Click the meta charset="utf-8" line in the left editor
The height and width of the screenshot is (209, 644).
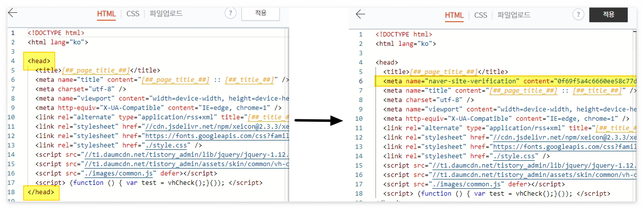click(x=80, y=89)
